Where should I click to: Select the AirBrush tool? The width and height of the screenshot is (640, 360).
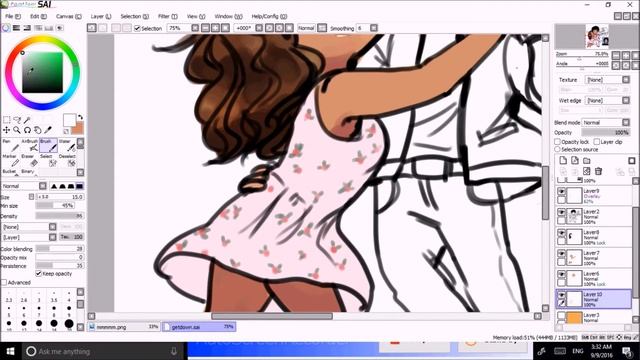(29, 145)
